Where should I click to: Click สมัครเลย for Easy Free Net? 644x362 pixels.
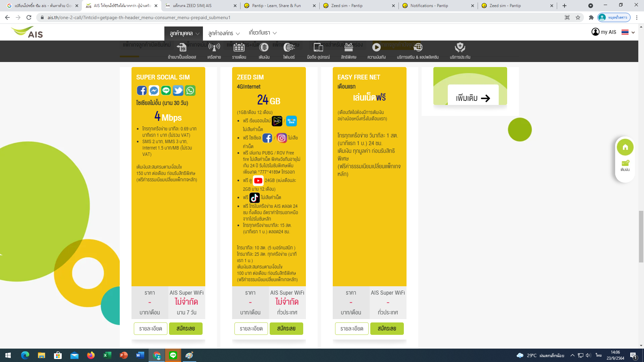pyautogui.click(x=387, y=328)
